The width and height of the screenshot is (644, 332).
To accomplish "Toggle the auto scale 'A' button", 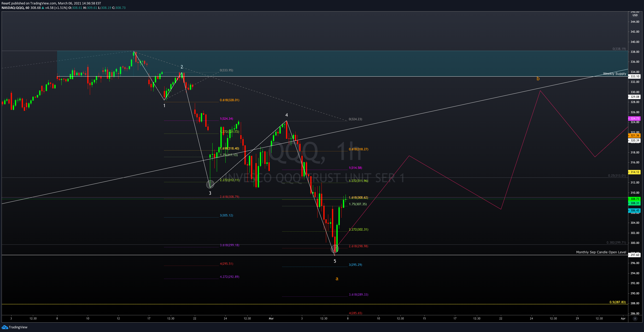I will (x=635, y=318).
